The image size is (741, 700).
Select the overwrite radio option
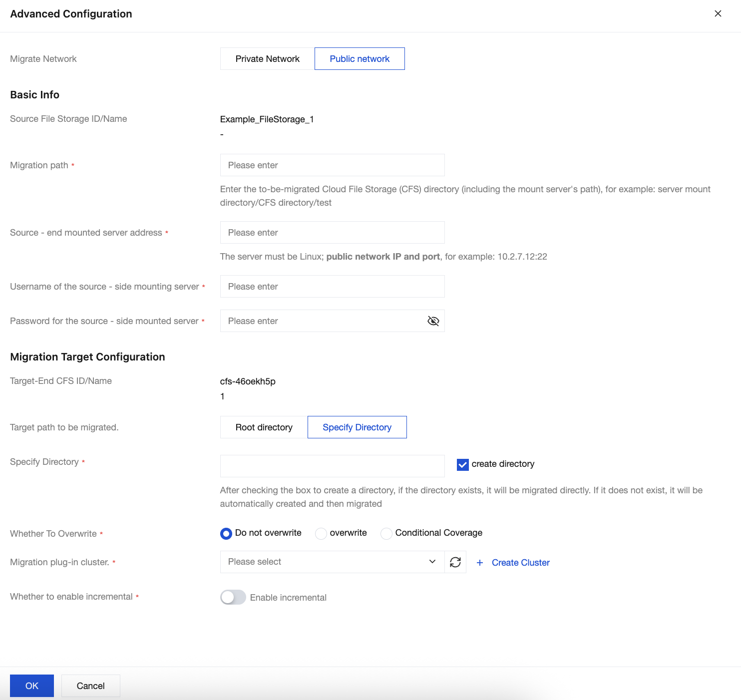(x=321, y=534)
